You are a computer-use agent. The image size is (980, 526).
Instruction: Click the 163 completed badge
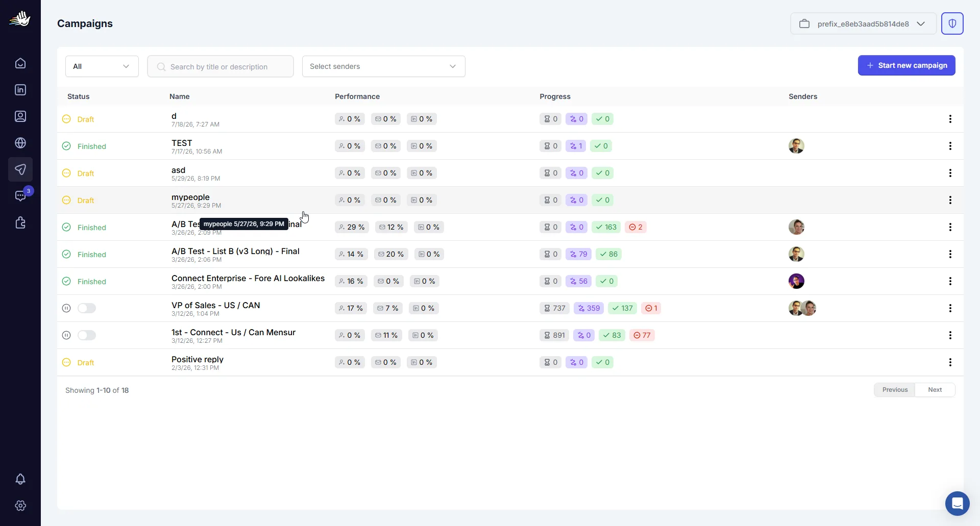coord(606,227)
